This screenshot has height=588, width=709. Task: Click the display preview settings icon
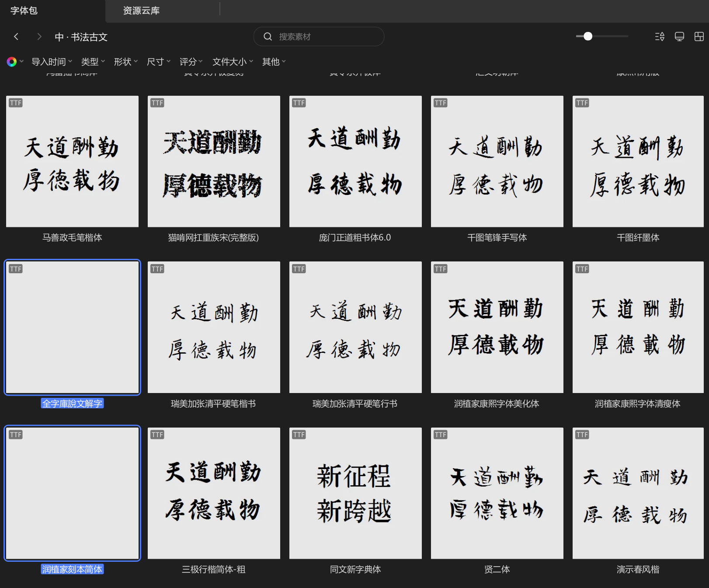(x=679, y=37)
